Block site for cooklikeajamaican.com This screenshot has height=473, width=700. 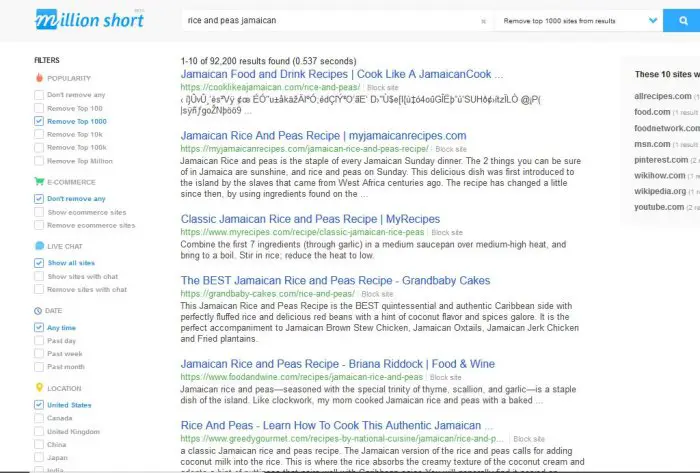pyautogui.click(x=383, y=88)
